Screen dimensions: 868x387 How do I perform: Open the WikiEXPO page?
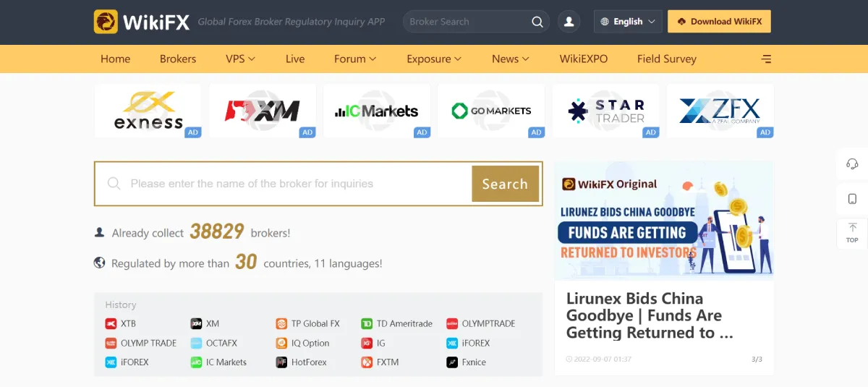pos(584,59)
